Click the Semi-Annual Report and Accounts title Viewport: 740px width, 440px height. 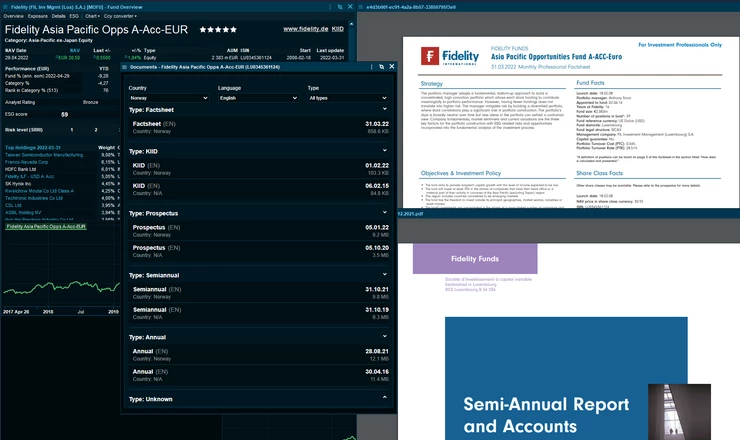546,415
